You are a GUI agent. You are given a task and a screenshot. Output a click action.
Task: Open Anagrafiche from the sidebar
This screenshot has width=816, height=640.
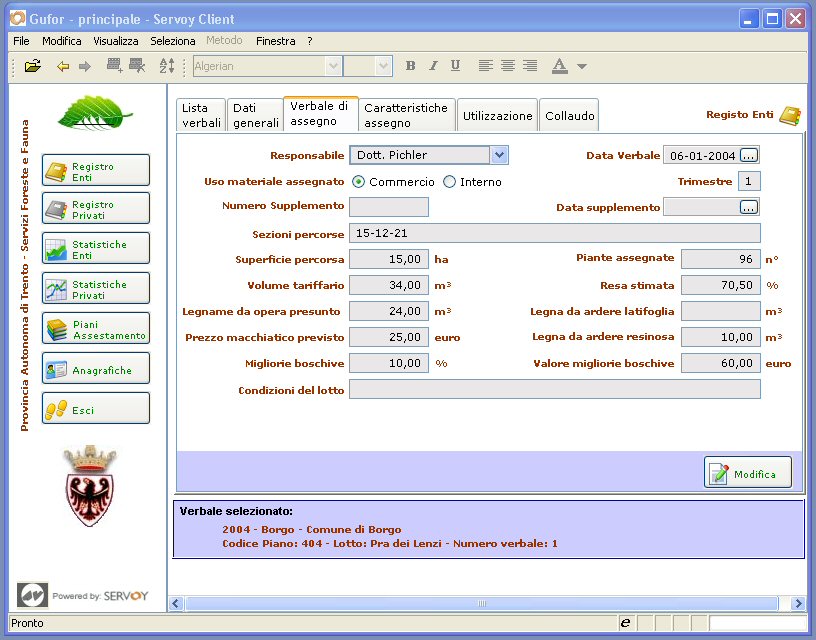(x=96, y=368)
